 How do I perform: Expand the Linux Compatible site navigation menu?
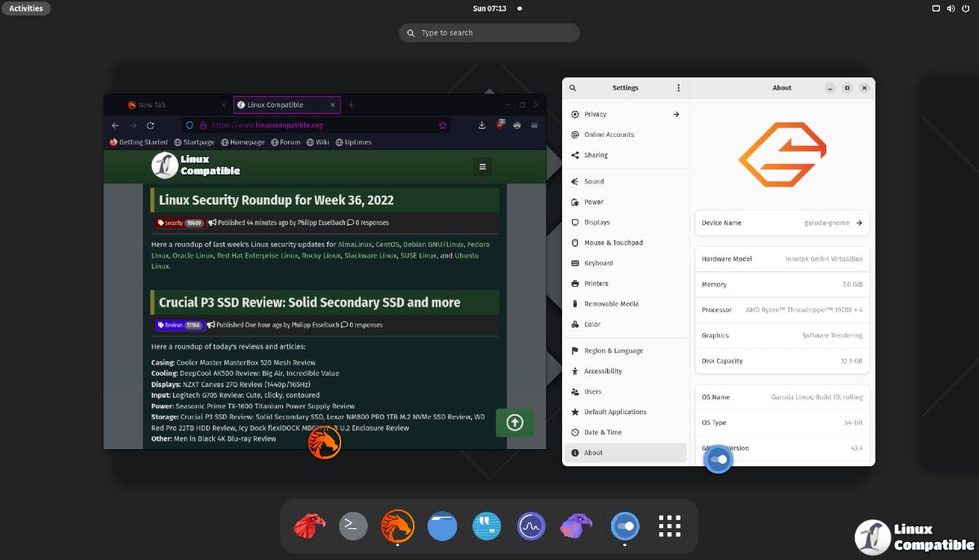point(482,166)
